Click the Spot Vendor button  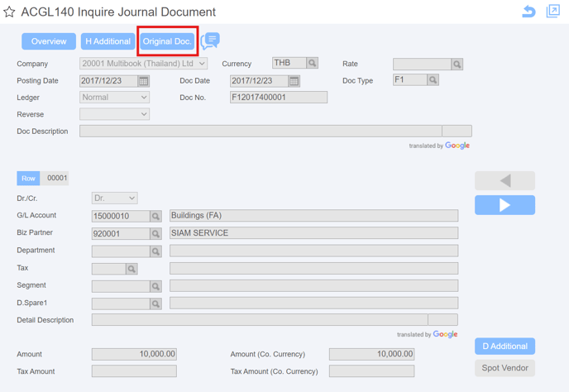(504, 368)
